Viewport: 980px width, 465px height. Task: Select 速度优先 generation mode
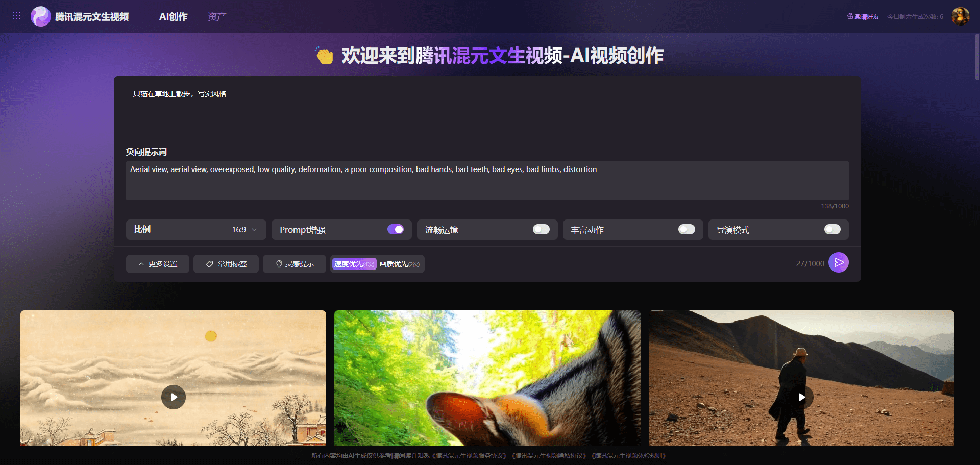click(x=354, y=264)
